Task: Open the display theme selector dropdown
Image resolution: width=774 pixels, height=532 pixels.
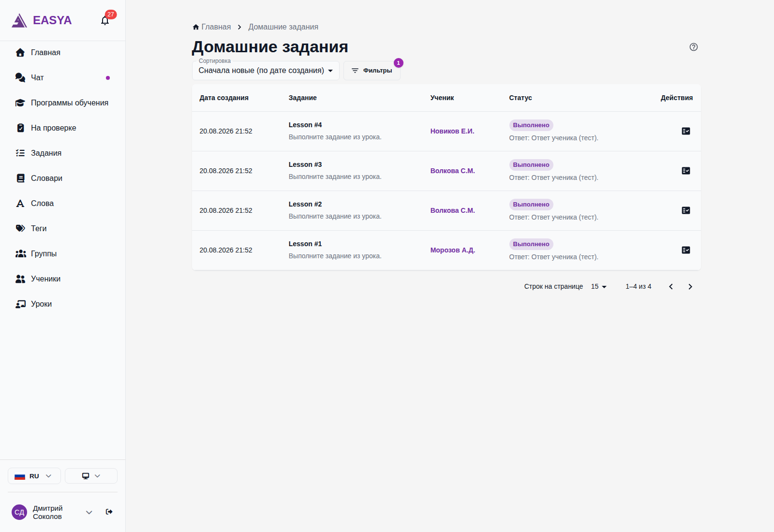Action: (91, 476)
